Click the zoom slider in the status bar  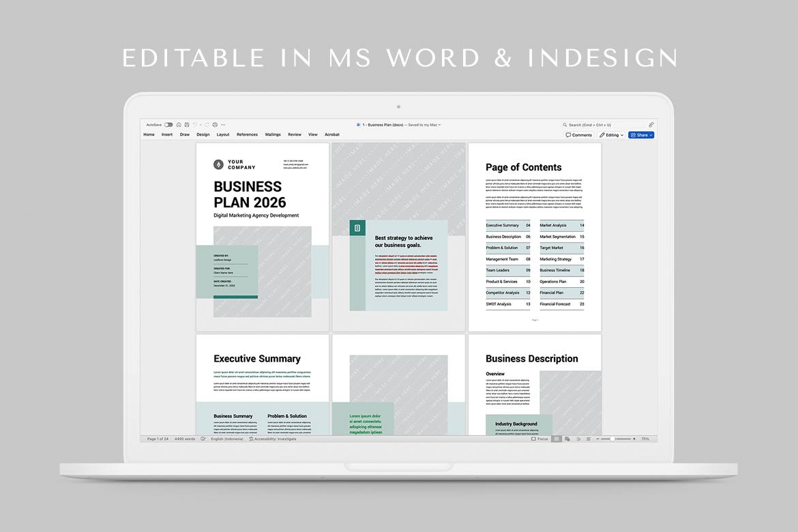click(x=614, y=439)
